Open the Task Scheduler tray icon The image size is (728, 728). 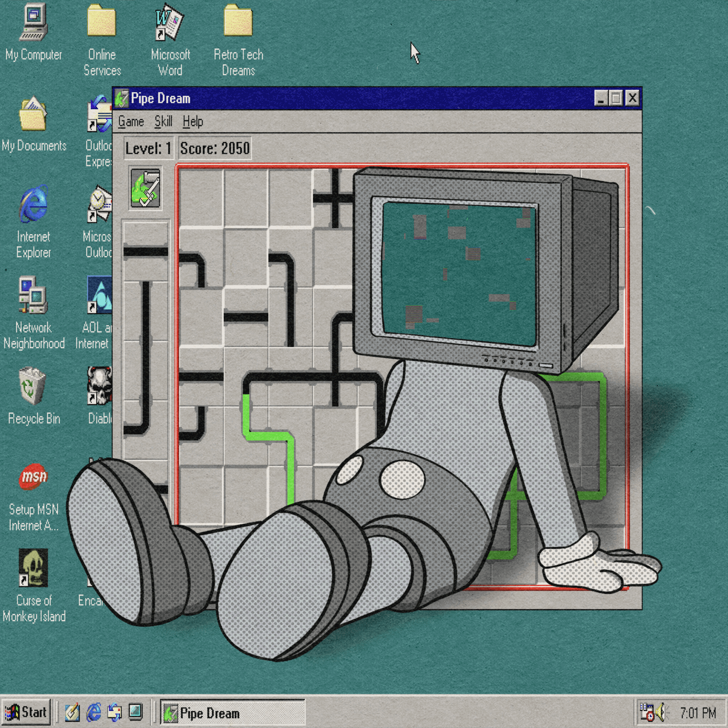(x=647, y=712)
